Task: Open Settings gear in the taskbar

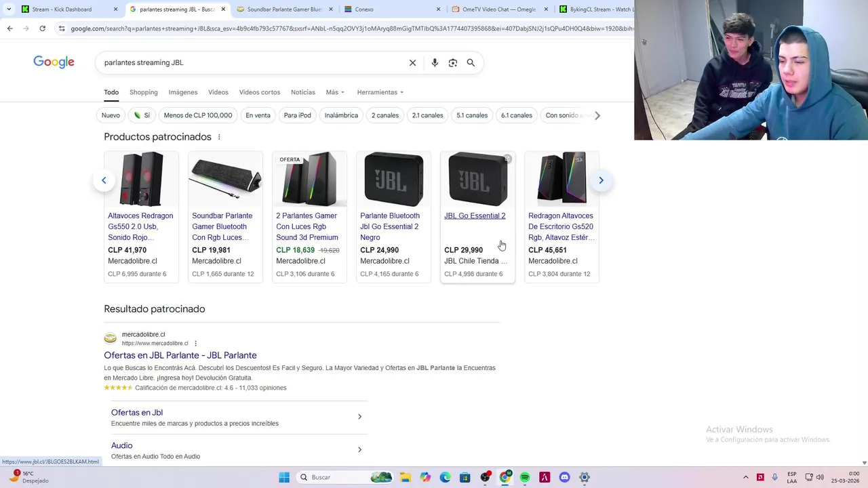Action: [x=584, y=477]
